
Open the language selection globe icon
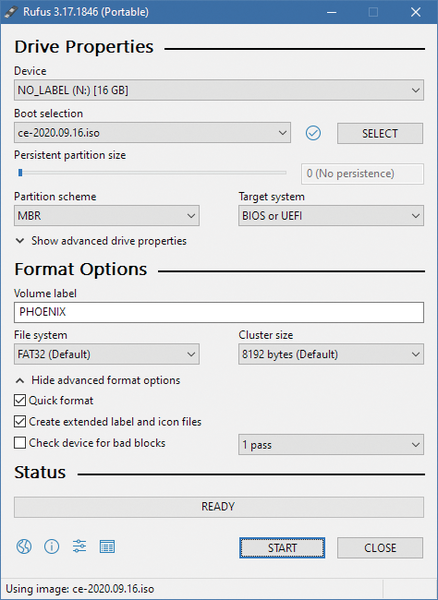point(24,546)
